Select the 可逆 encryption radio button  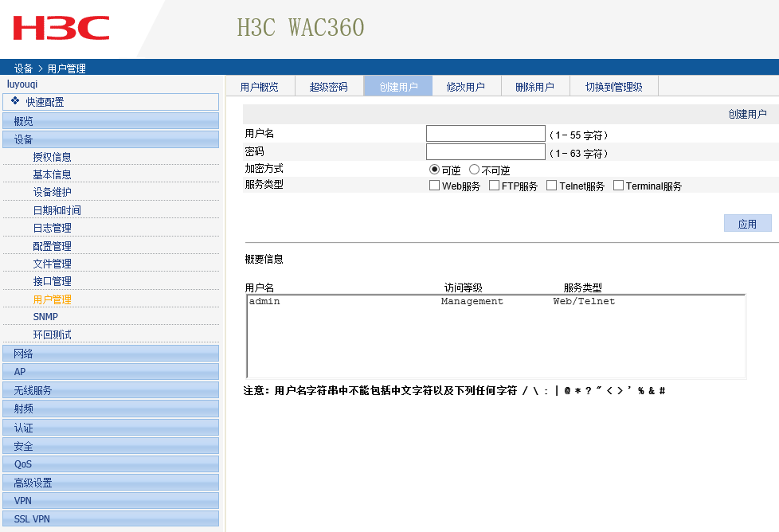click(x=434, y=170)
